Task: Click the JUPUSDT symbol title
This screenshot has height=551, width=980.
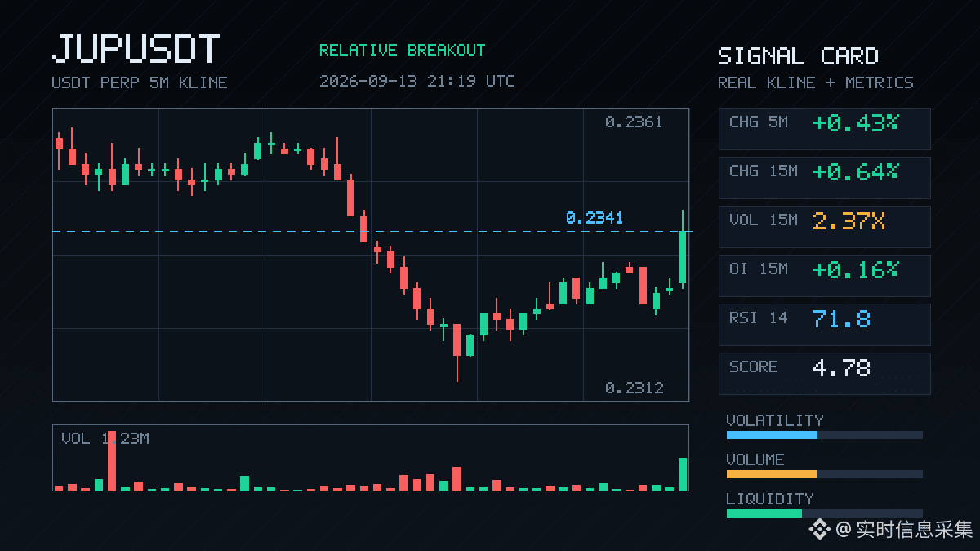Action: [136, 49]
